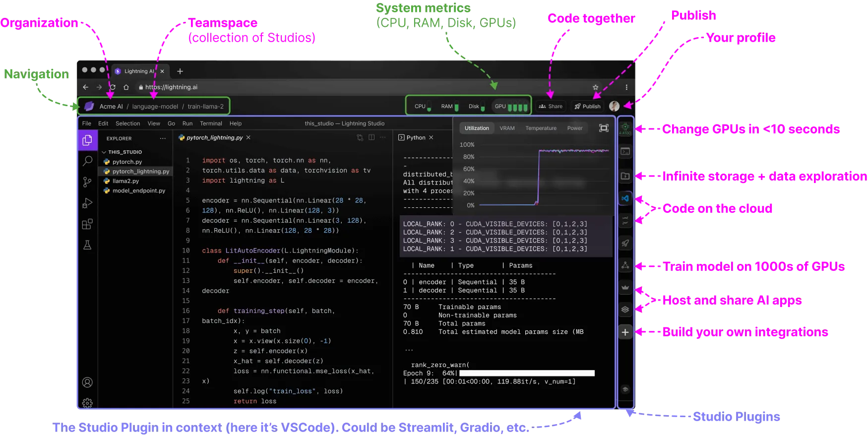Open the editor more actions ellipsis

383,137
